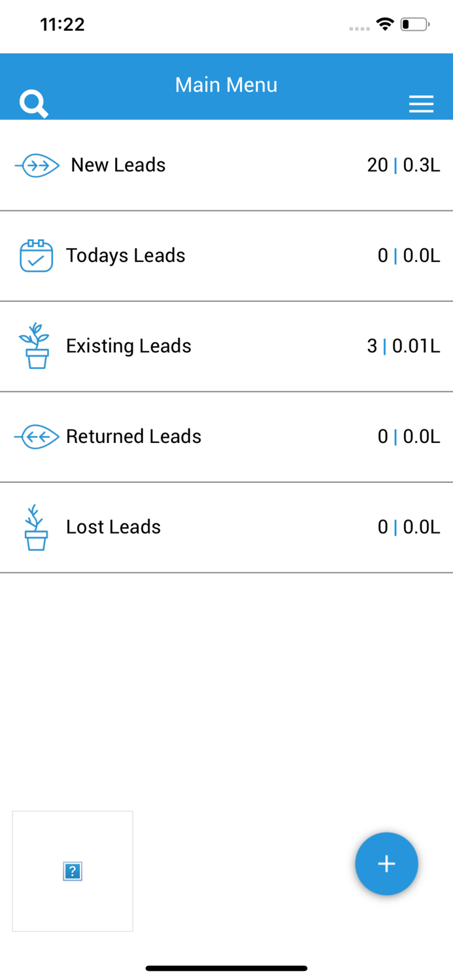Open the New Leads list
Screen dimensions: 453x980
pos(196,165)
